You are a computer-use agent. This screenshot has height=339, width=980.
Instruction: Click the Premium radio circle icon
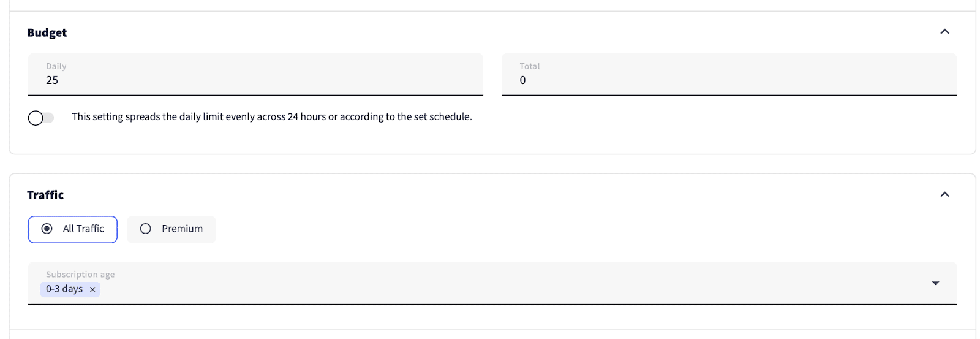[x=145, y=229]
